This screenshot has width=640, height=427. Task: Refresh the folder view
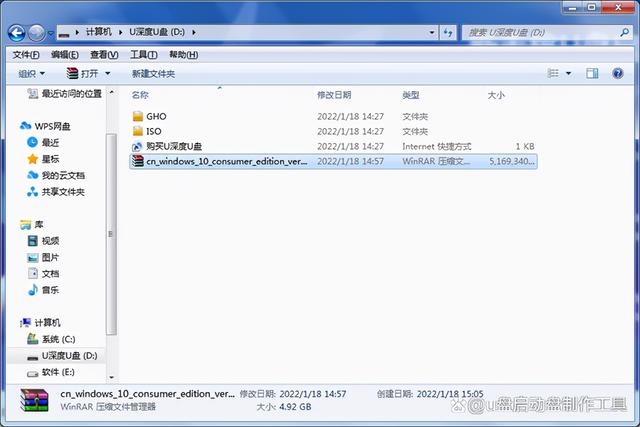pyautogui.click(x=448, y=33)
